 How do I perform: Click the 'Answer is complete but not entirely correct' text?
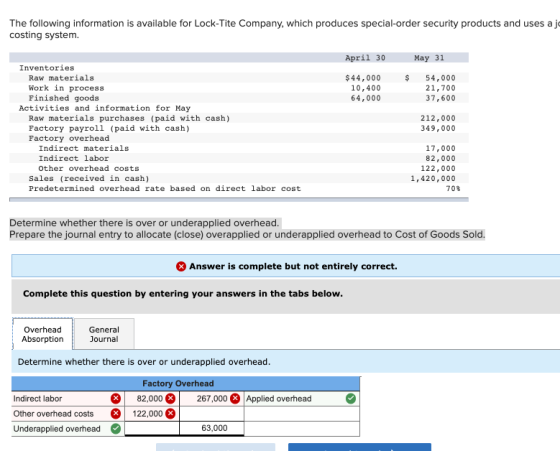coord(293,266)
